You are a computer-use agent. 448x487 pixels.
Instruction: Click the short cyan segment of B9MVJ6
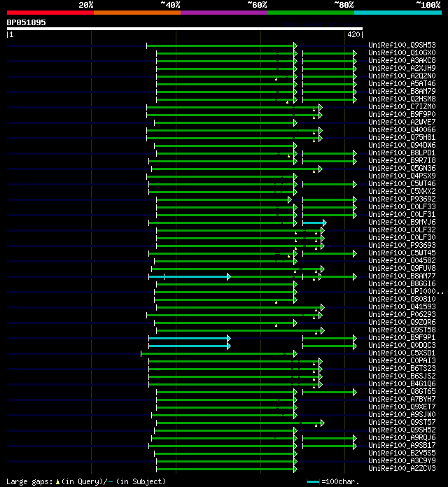(314, 223)
